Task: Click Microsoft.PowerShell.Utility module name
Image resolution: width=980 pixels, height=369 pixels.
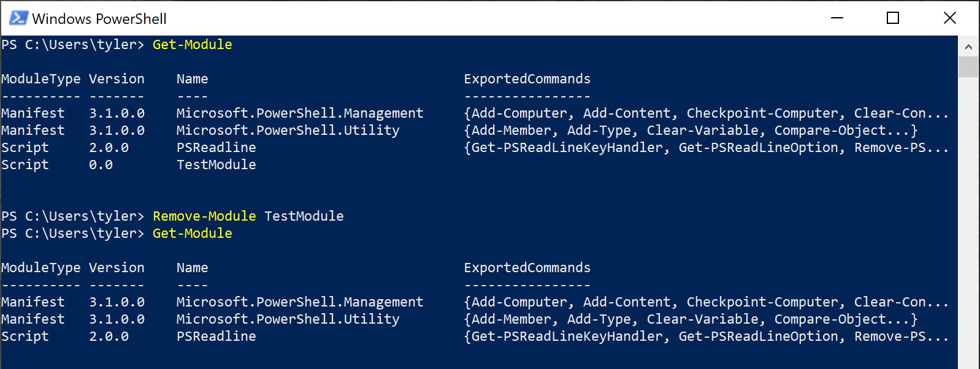Action: [x=288, y=130]
